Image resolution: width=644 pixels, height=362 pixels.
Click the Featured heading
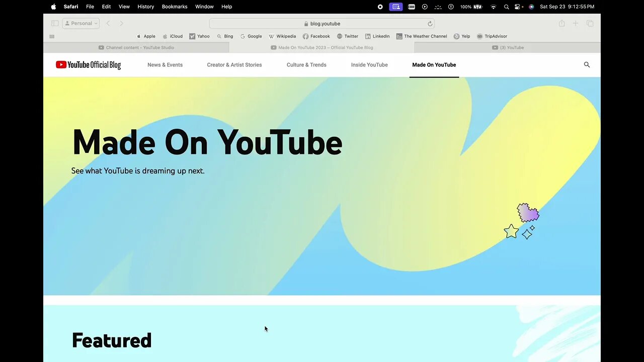[112, 340]
